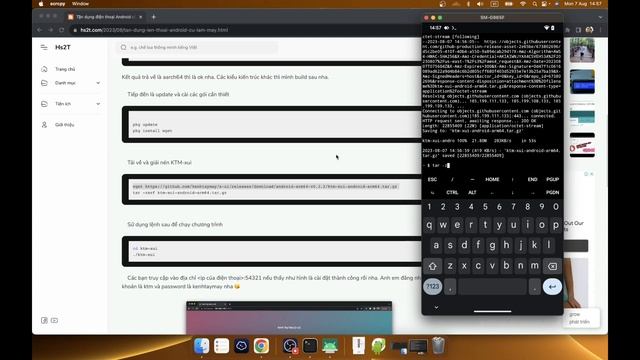Click the YouTube icon in sidebar footer
Viewport: 640px width, 360px height.
tap(54, 320)
